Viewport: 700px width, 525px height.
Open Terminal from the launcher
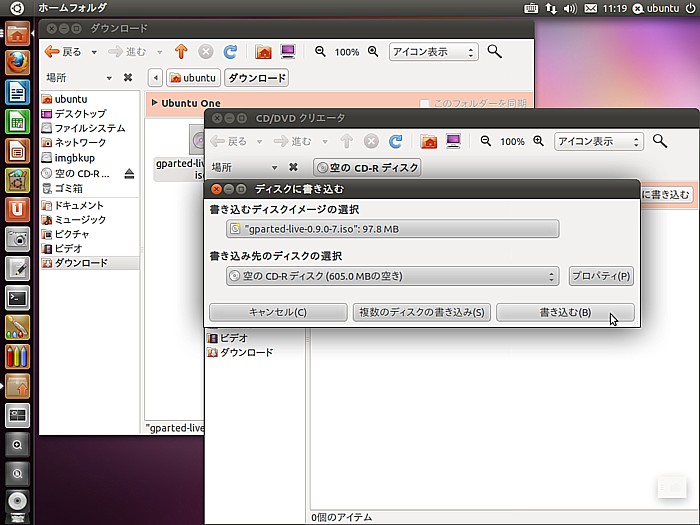[17, 298]
